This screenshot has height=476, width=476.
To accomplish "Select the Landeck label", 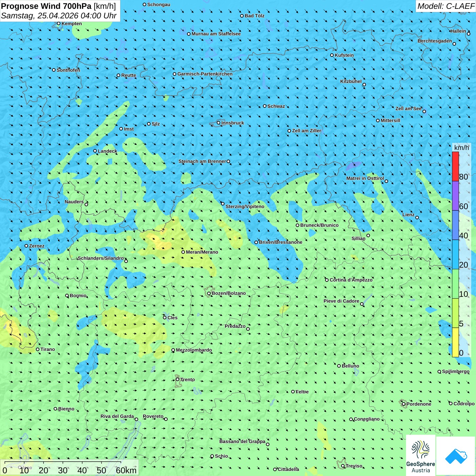I will (107, 151).
